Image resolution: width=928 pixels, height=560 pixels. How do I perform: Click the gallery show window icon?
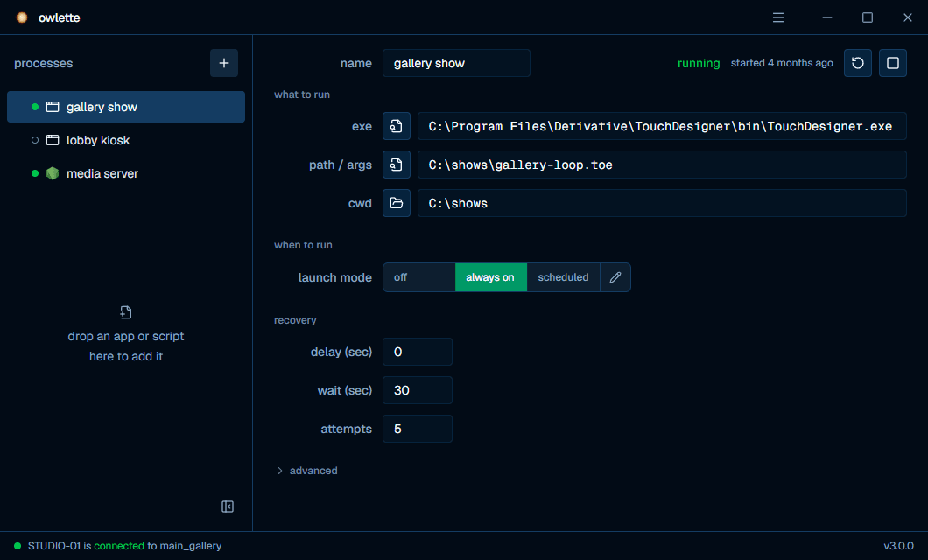(53, 107)
